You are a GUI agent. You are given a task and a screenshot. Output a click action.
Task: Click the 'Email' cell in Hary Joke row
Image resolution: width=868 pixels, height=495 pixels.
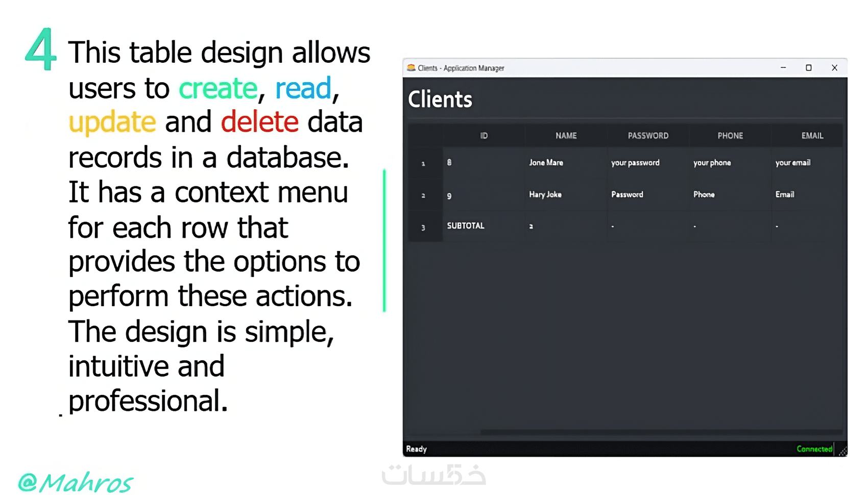click(807, 194)
